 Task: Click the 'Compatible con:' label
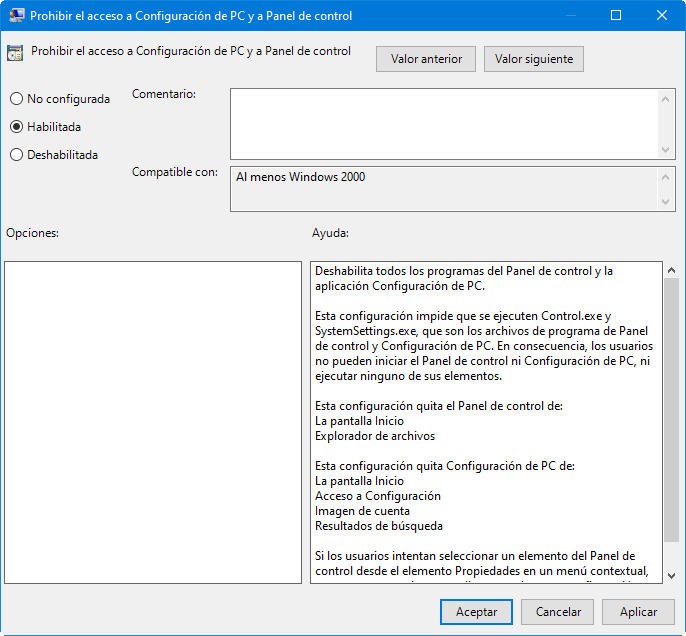pyautogui.click(x=175, y=172)
